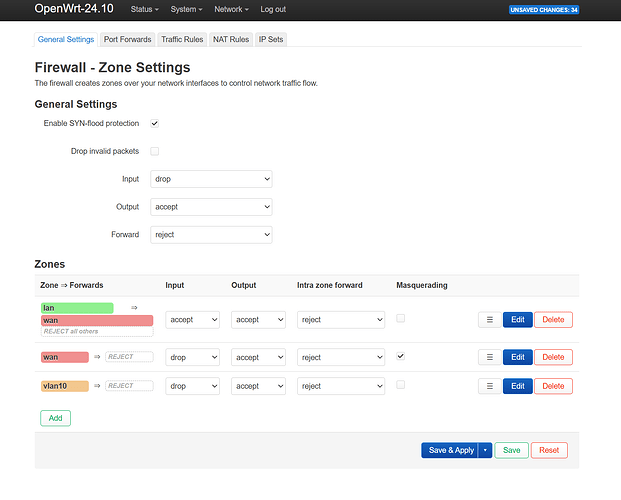Open the general Input policy dropdown
This screenshot has width=621, height=500.
point(211,179)
